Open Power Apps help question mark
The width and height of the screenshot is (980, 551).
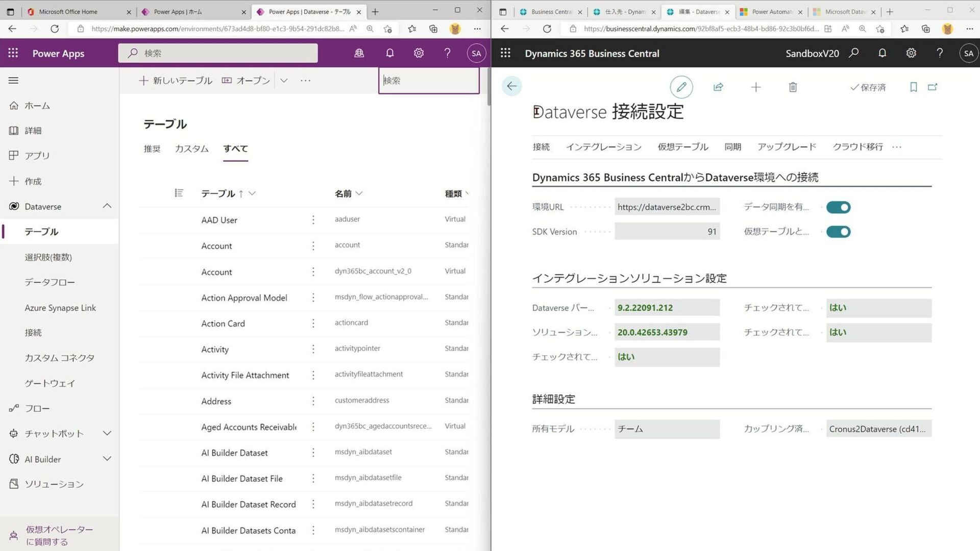447,53
